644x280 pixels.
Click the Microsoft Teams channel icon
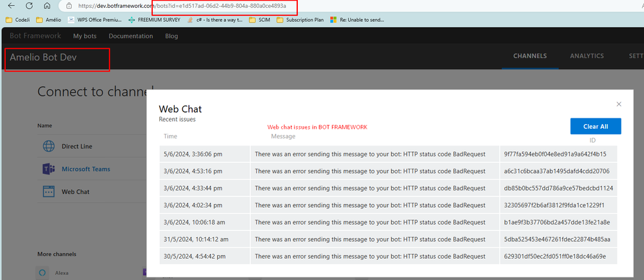(x=49, y=169)
